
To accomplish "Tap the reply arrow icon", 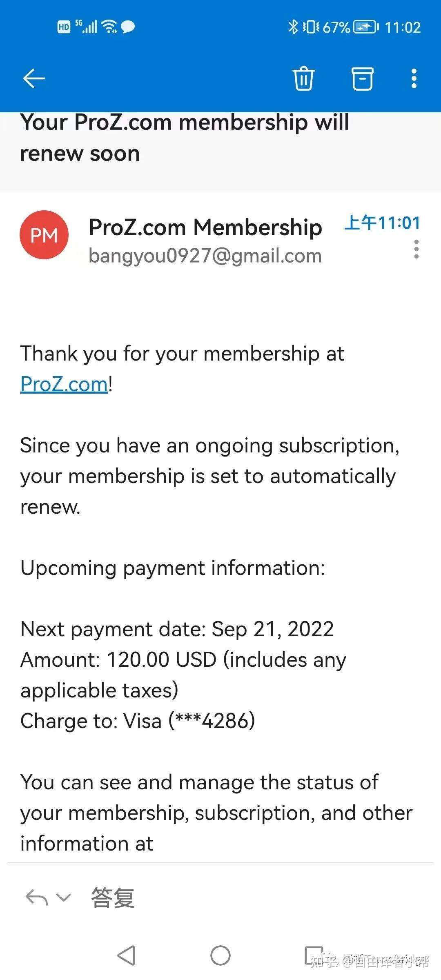I will pyautogui.click(x=37, y=898).
